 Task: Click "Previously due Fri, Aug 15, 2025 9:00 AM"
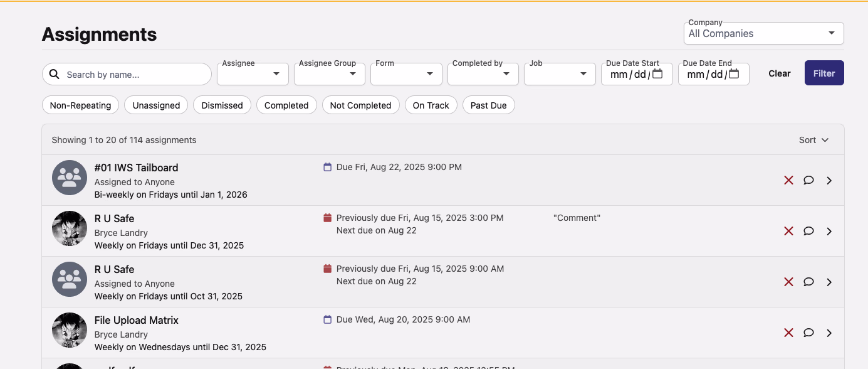click(420, 269)
